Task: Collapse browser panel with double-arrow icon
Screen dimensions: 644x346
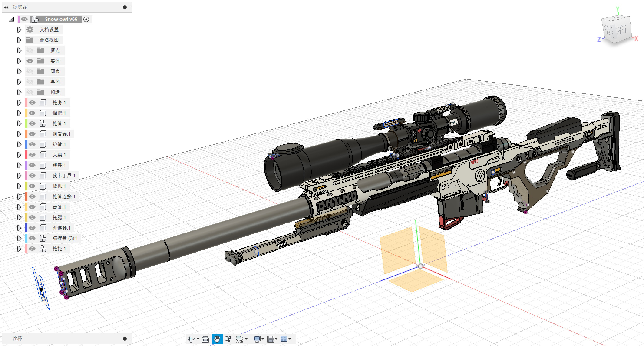Action: coord(6,7)
